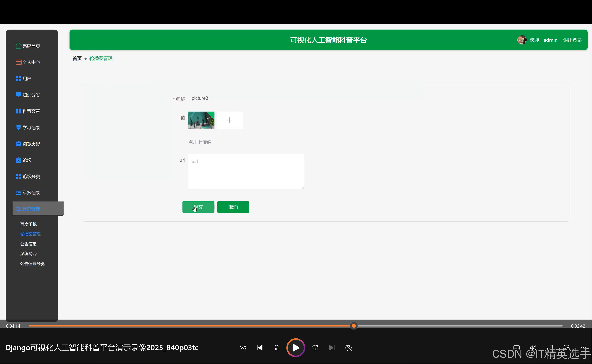
Task: Click the 欢迎, admin text
Action: coord(543,40)
